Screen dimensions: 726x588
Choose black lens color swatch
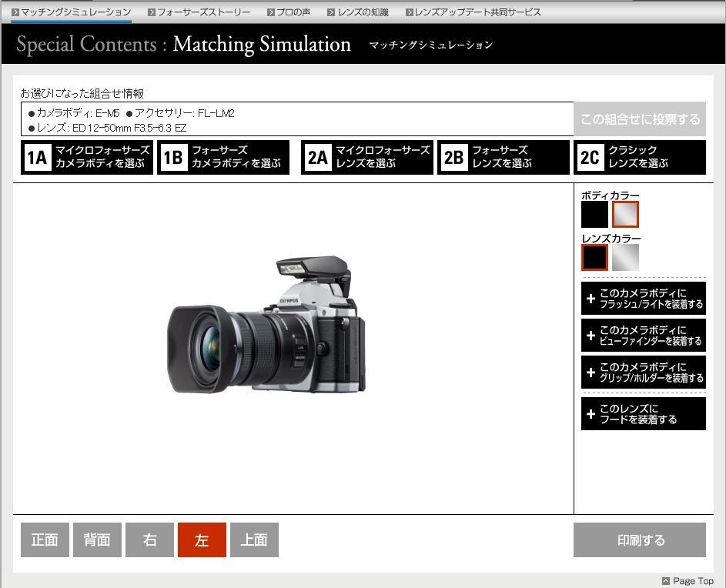click(x=594, y=258)
